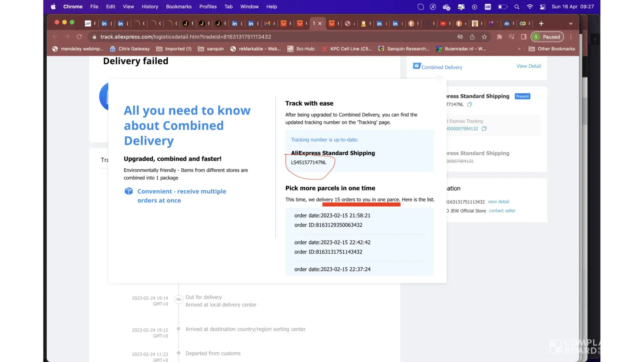Switch to the Gmail tab
644x362 pixels.
(267, 24)
